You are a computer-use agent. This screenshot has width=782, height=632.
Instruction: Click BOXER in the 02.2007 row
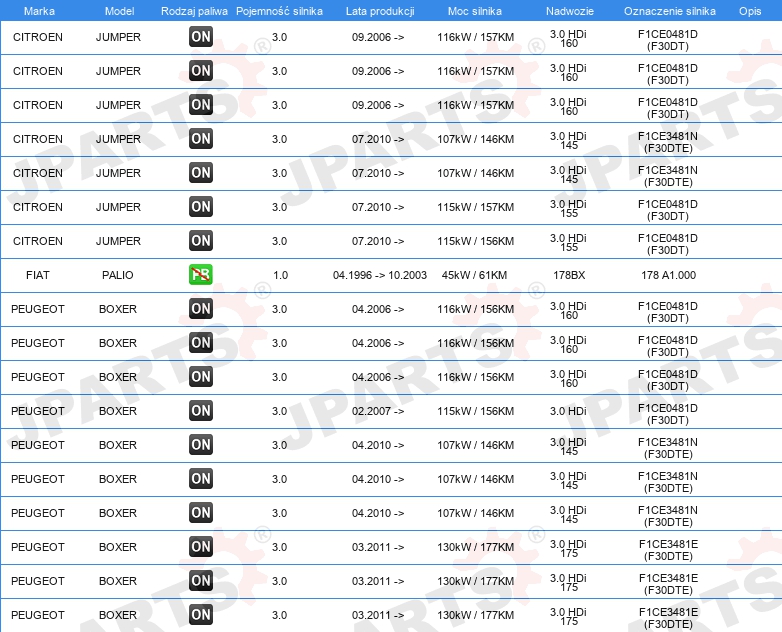[118, 411]
